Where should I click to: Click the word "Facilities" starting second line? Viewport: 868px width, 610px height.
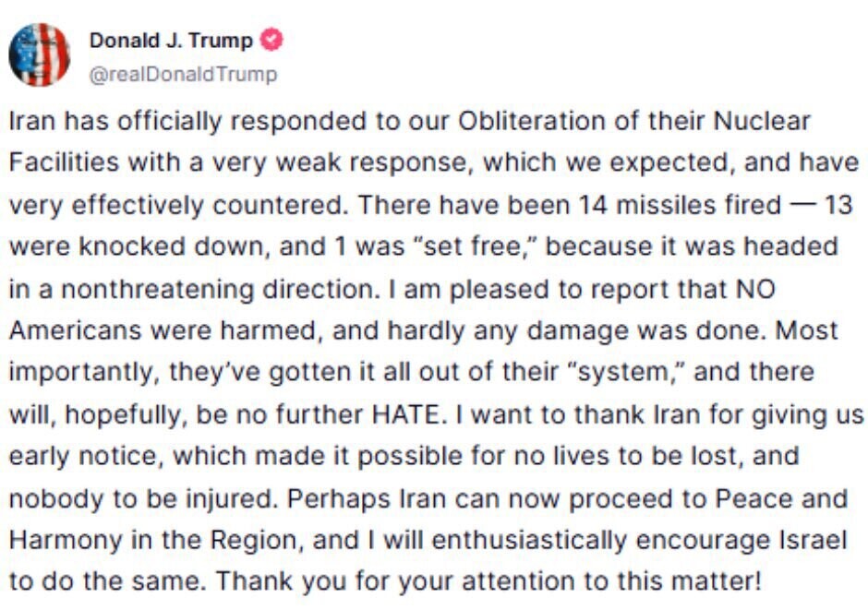coord(64,162)
